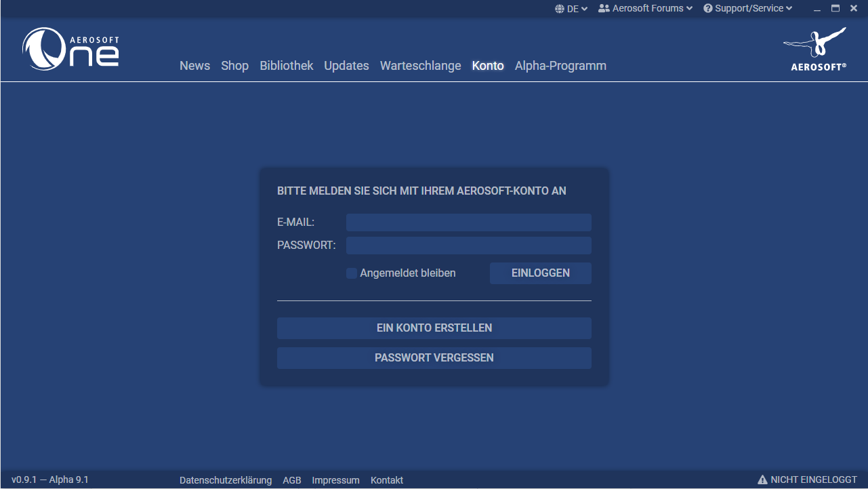Open the globe language icon
Screen dimensions: 868x489
(x=558, y=8)
